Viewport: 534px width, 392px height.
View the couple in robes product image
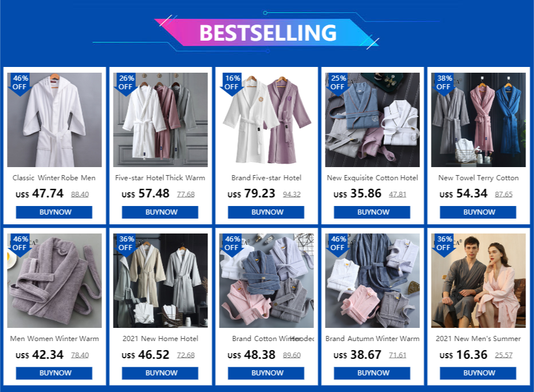pyautogui.click(x=478, y=281)
